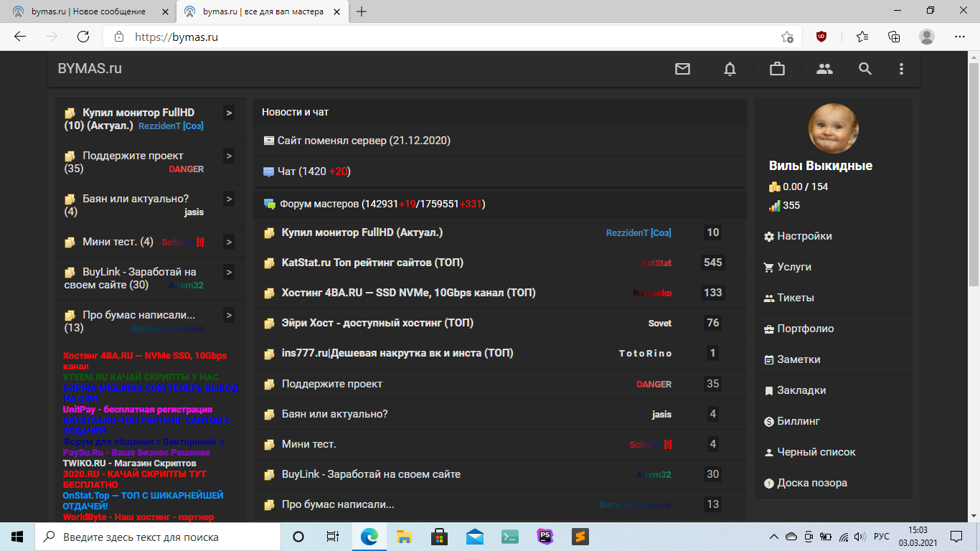Open the browser Favorites list icon
This screenshot has width=980, height=551.
(x=862, y=37)
